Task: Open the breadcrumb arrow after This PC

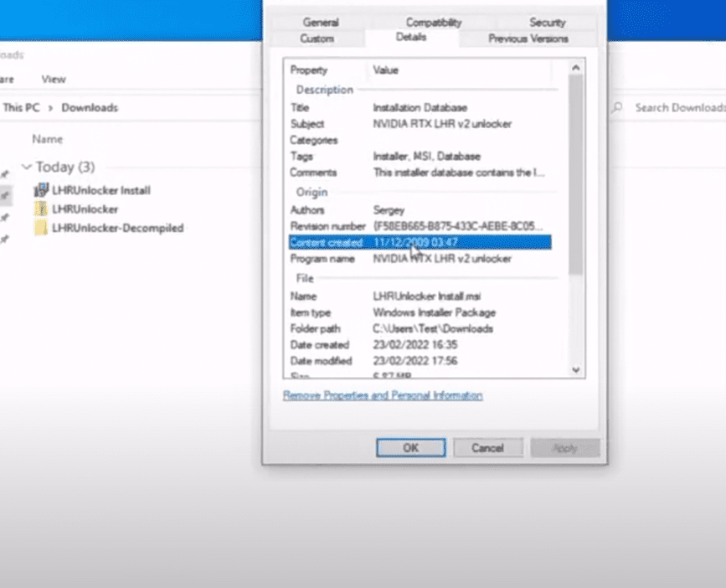Action: click(50, 108)
